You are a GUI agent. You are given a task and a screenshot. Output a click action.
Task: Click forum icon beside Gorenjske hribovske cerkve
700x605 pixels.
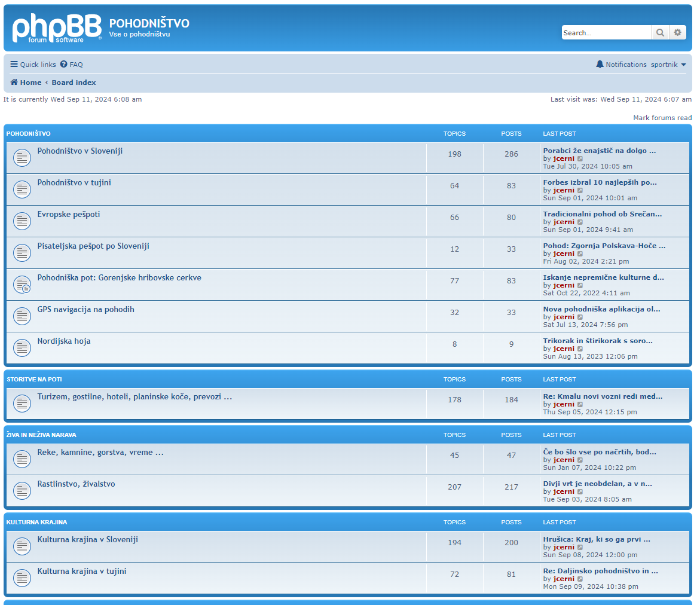22,285
